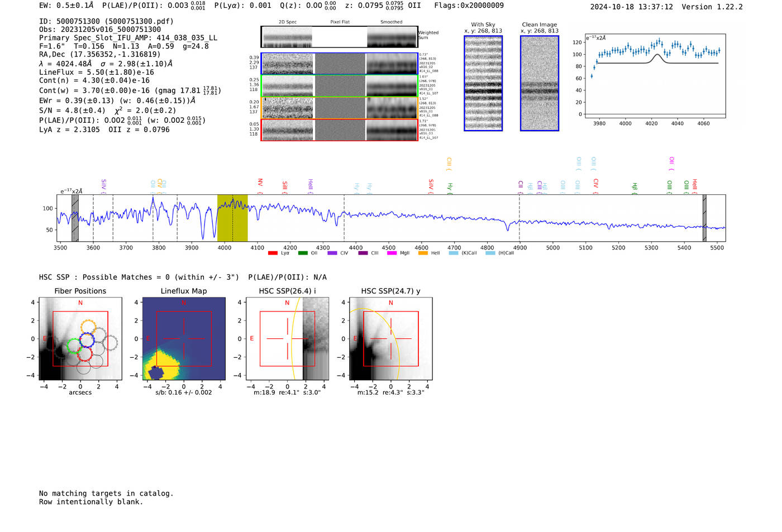Click the CIII dark purple legend swatch
Screen dimensions: 782x532
(x=363, y=253)
